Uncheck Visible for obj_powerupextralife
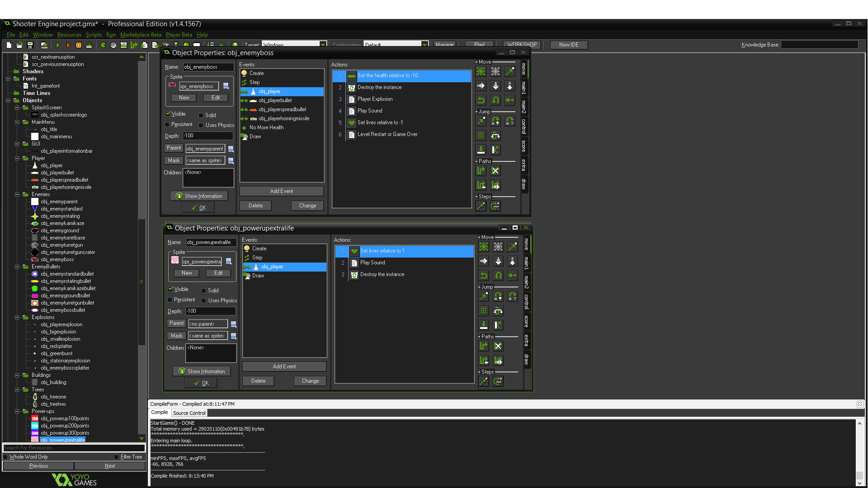 click(x=171, y=289)
